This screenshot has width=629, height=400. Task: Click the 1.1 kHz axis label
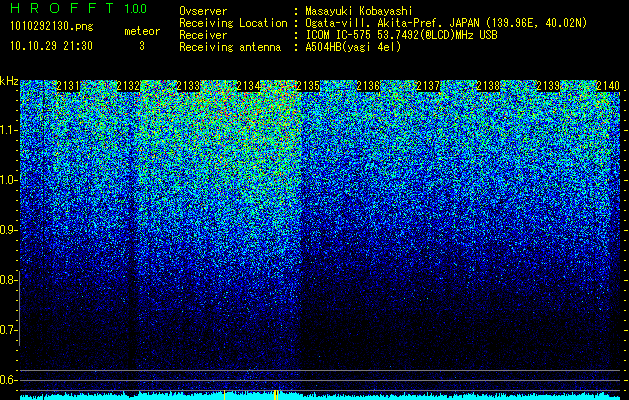[x=8, y=130]
